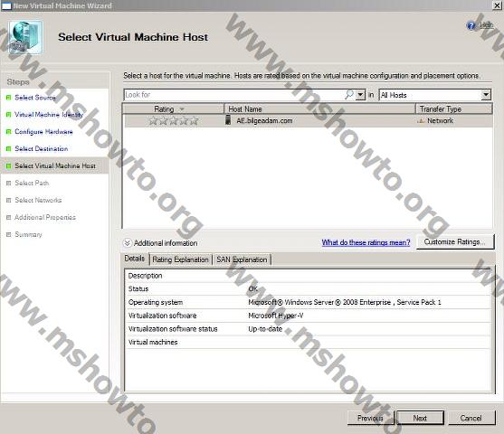
Task: Click the Cancel button
Action: 471,418
